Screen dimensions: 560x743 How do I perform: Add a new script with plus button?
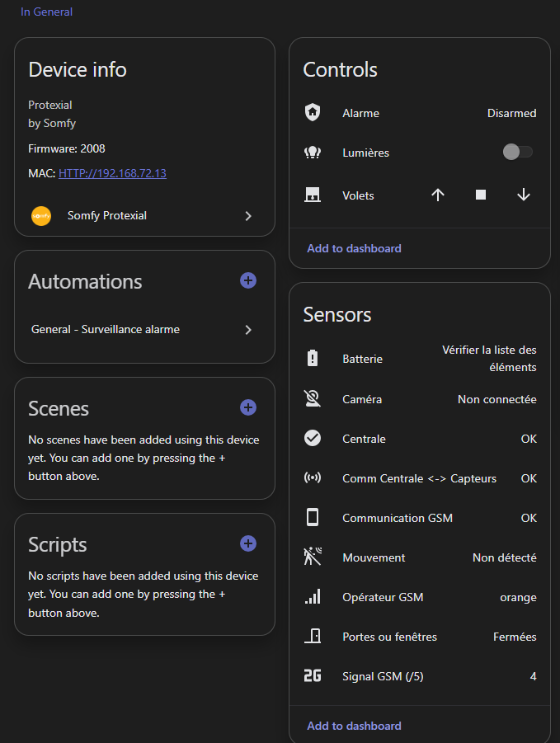(248, 544)
